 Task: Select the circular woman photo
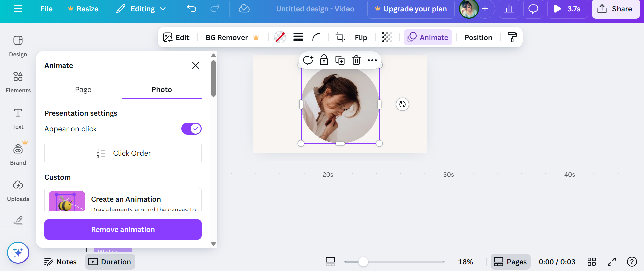pos(340,105)
